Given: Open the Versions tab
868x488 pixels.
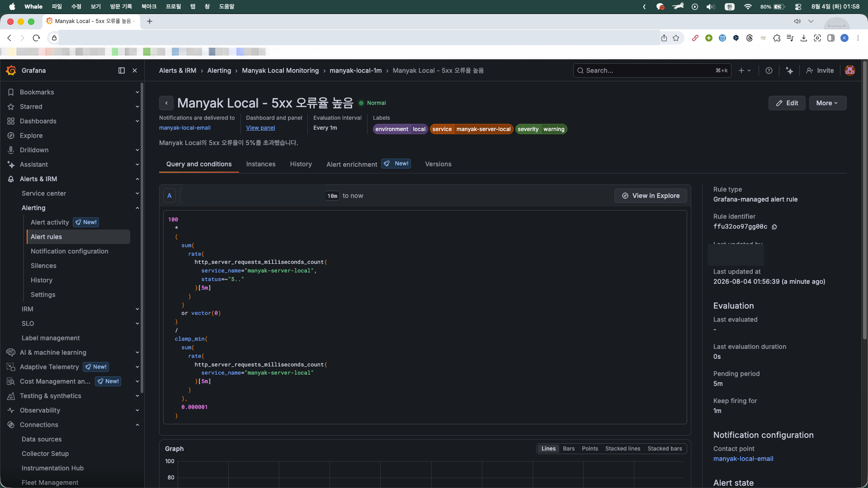Looking at the screenshot, I should pos(438,164).
